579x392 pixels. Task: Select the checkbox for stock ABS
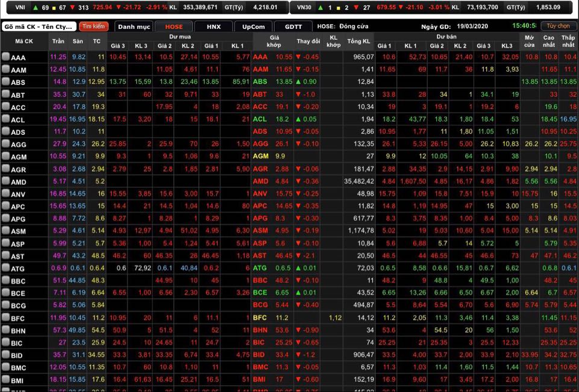[5, 82]
